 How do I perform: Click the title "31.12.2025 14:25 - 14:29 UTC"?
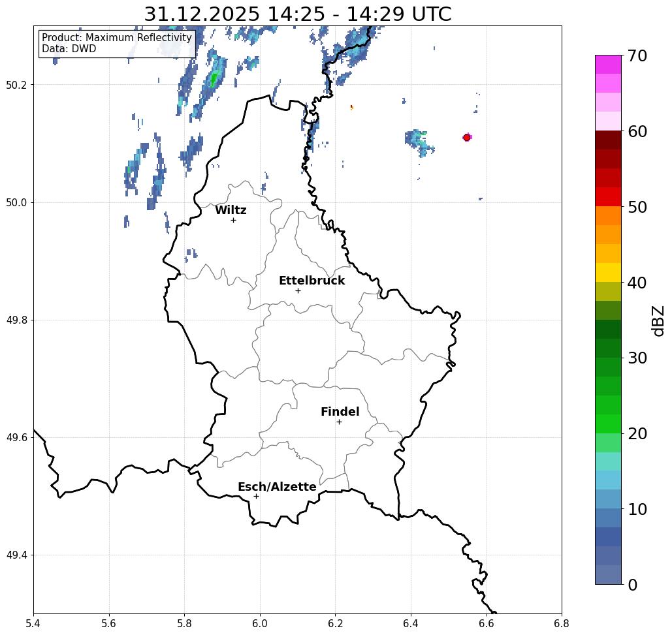[x=297, y=14]
